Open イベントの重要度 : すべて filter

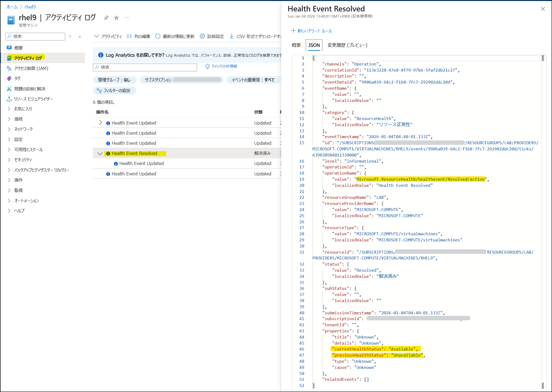[253, 80]
